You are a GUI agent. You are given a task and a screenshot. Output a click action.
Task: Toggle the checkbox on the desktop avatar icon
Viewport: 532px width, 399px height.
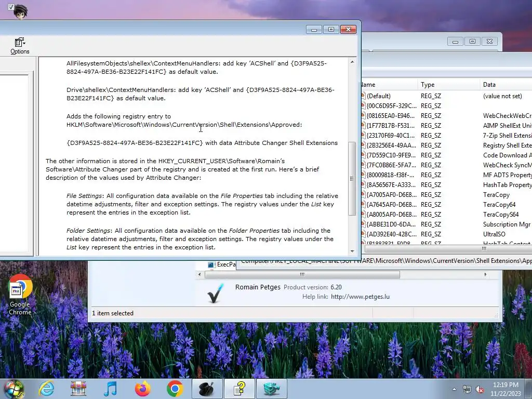(x=11, y=7)
